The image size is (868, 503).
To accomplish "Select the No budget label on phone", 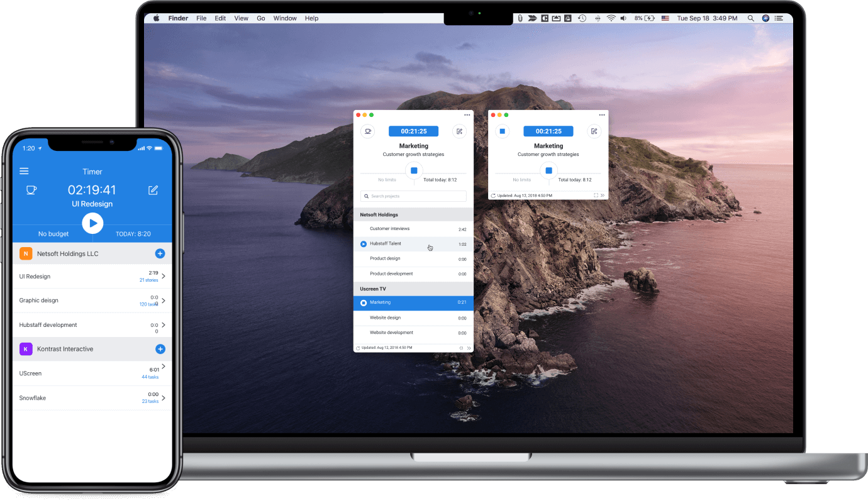I will (53, 234).
